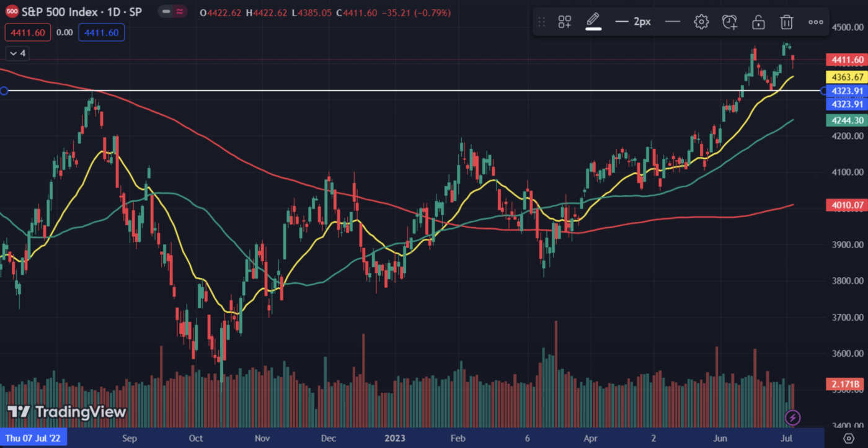Click the TradingView logo watermark
Viewport: 868px width, 448px height.
click(x=67, y=412)
